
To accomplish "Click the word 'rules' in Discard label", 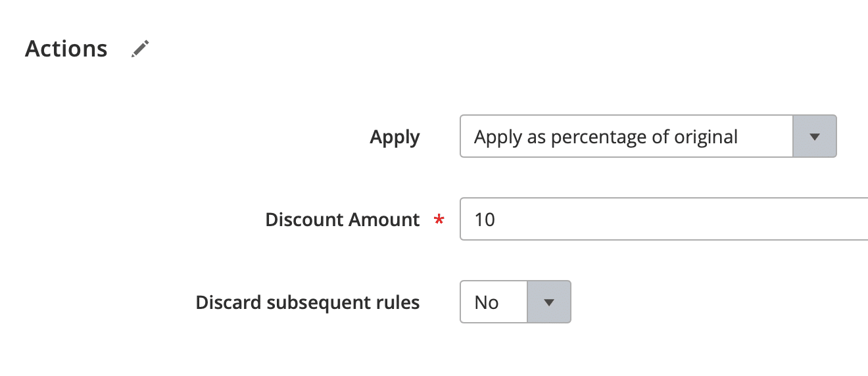I will (x=400, y=302).
